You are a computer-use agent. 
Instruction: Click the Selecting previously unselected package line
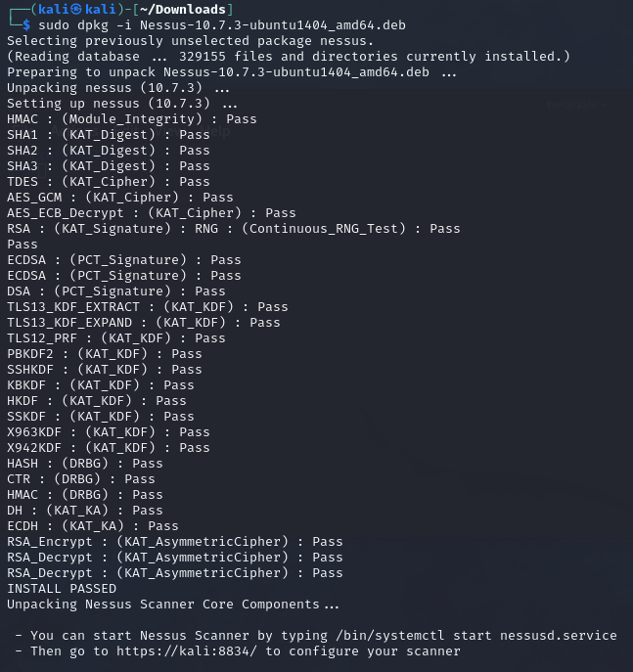click(190, 40)
